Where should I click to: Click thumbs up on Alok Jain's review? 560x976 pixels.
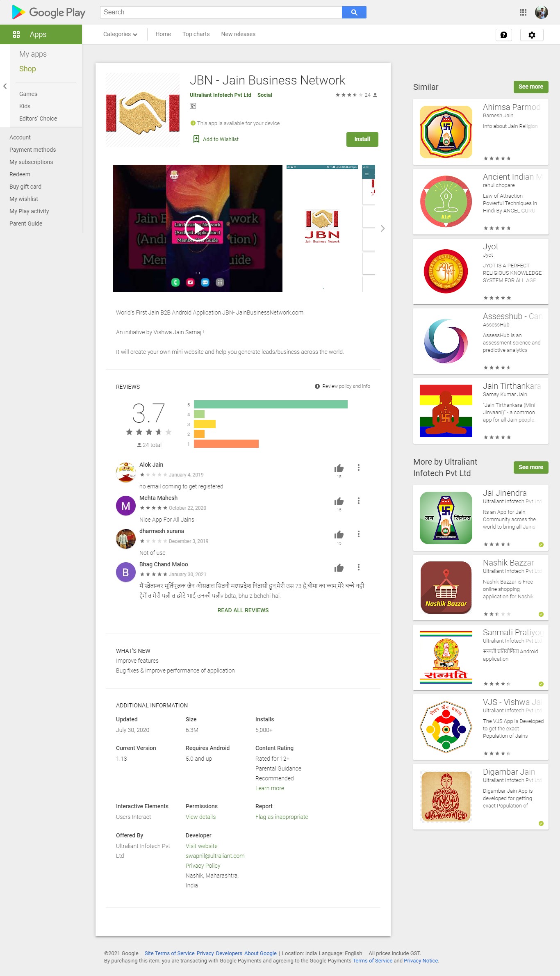pos(339,468)
